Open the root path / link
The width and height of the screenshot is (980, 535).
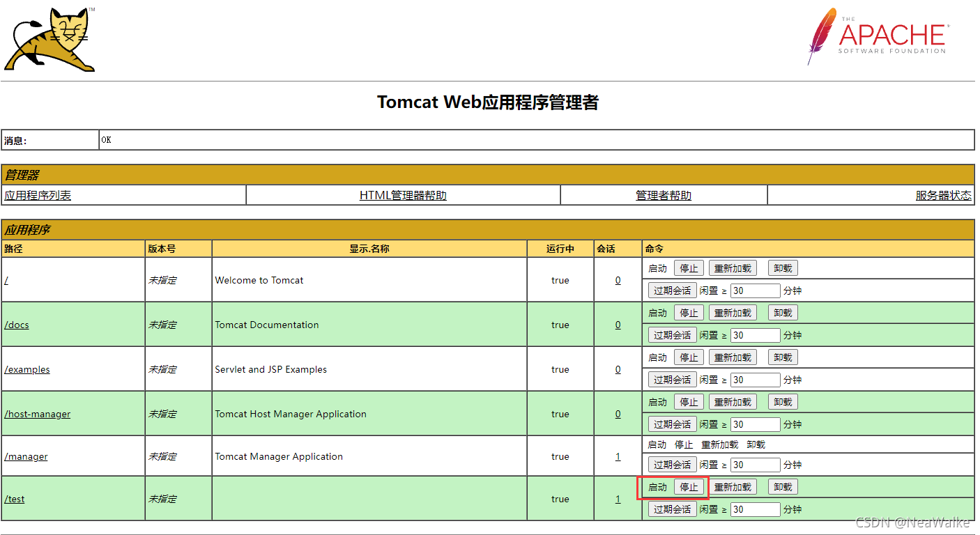6,280
